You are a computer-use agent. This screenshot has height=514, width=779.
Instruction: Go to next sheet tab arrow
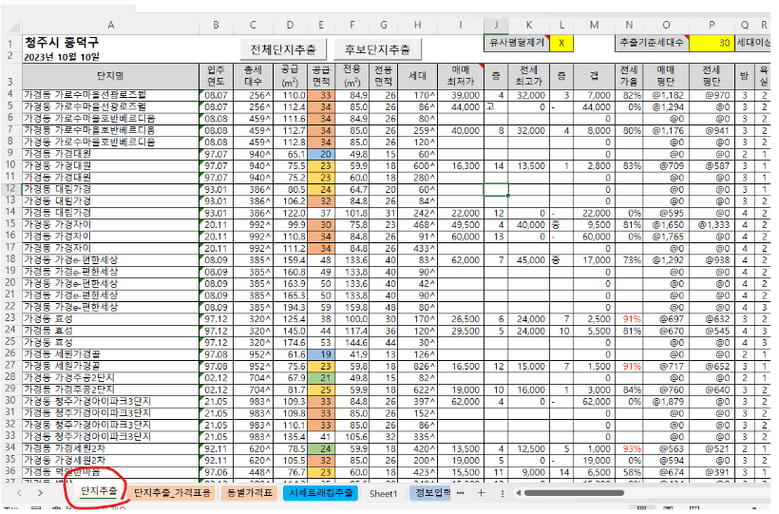(x=40, y=493)
